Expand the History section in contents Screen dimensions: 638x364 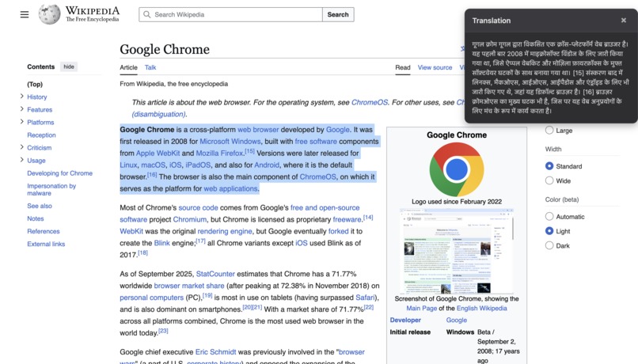21,97
